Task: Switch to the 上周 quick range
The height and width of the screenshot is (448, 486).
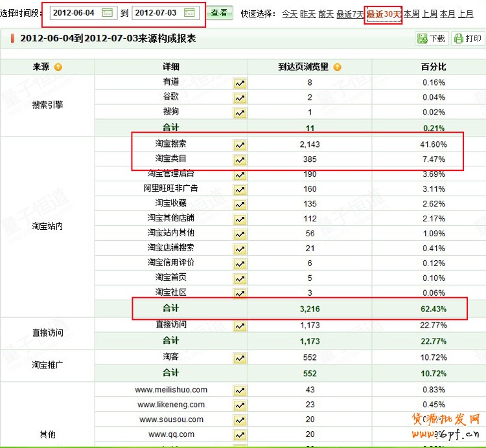Action: pyautogui.click(x=430, y=14)
